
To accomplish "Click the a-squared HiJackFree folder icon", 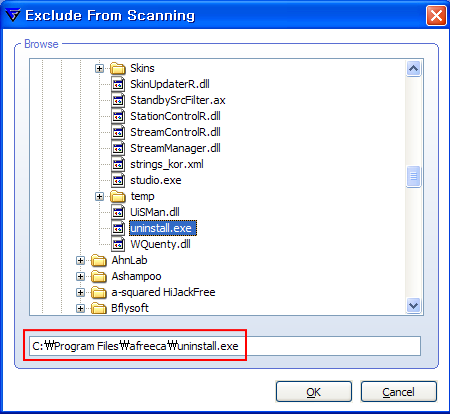I will click(x=99, y=292).
